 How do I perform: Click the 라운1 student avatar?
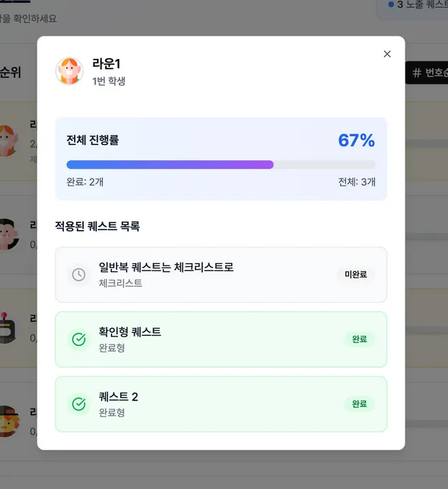click(x=69, y=71)
